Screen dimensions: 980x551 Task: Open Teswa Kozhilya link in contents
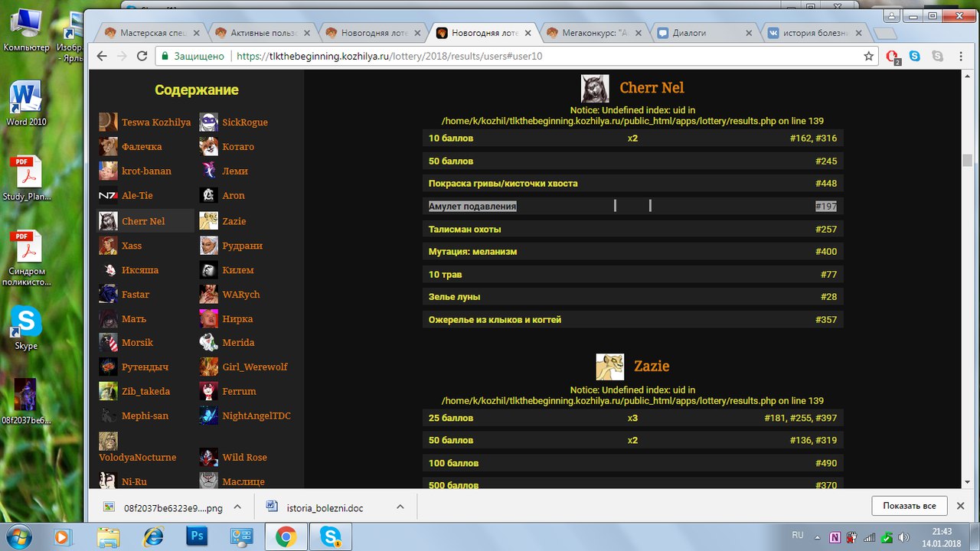pyautogui.click(x=156, y=122)
